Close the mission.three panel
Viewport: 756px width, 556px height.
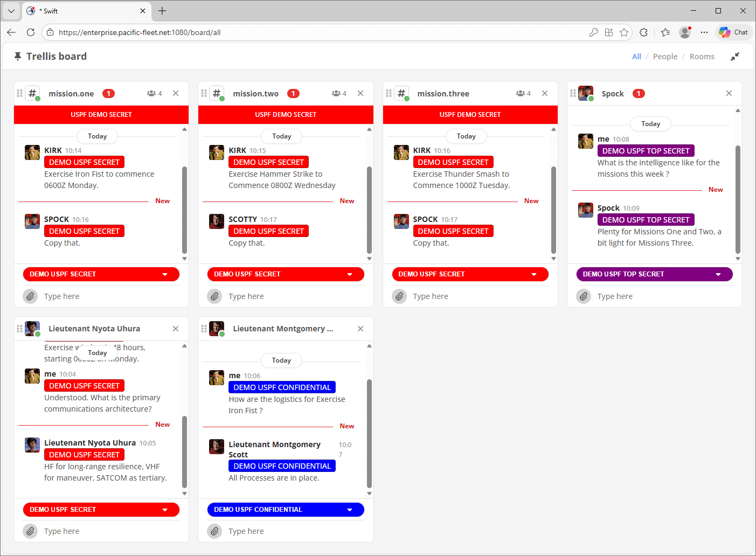pyautogui.click(x=545, y=94)
